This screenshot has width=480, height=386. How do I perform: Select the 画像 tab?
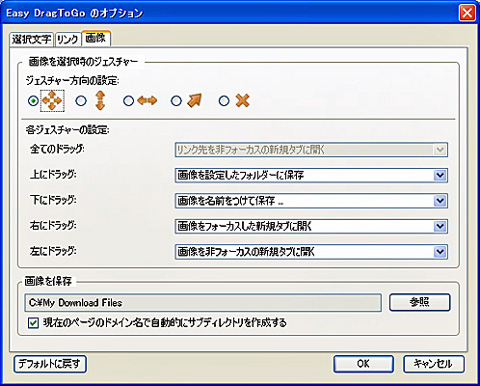pyautogui.click(x=96, y=38)
